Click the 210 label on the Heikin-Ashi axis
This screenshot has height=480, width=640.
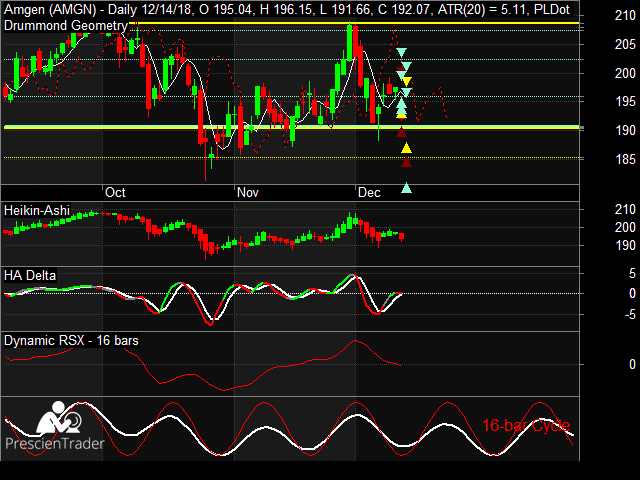pos(625,209)
